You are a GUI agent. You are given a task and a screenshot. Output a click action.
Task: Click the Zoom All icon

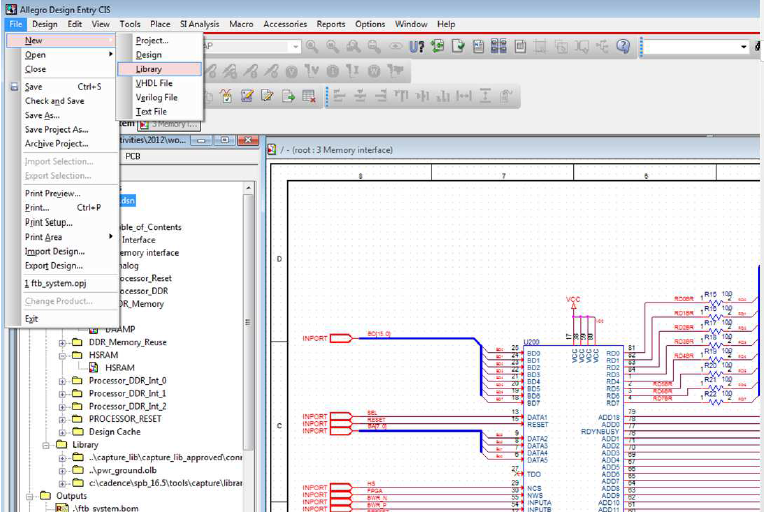(374, 46)
